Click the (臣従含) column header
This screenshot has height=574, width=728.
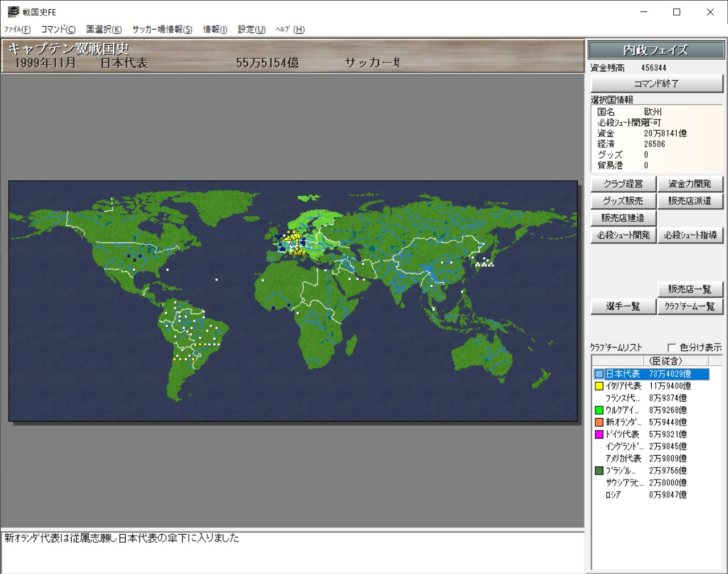click(665, 361)
